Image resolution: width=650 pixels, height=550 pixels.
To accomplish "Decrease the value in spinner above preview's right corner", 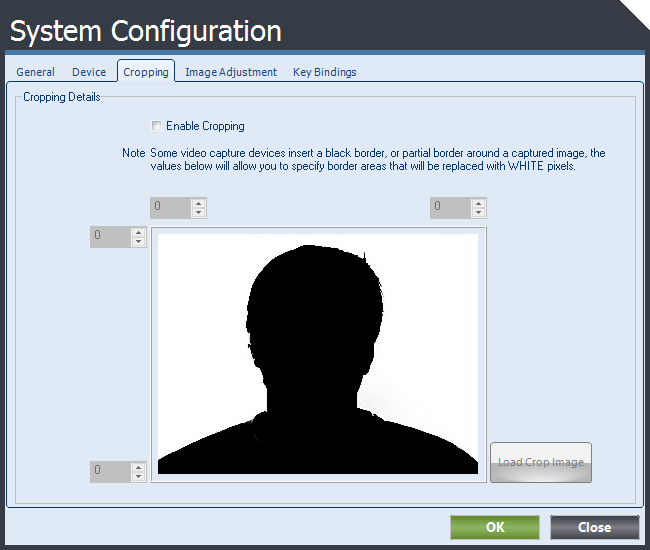I will coord(478,212).
